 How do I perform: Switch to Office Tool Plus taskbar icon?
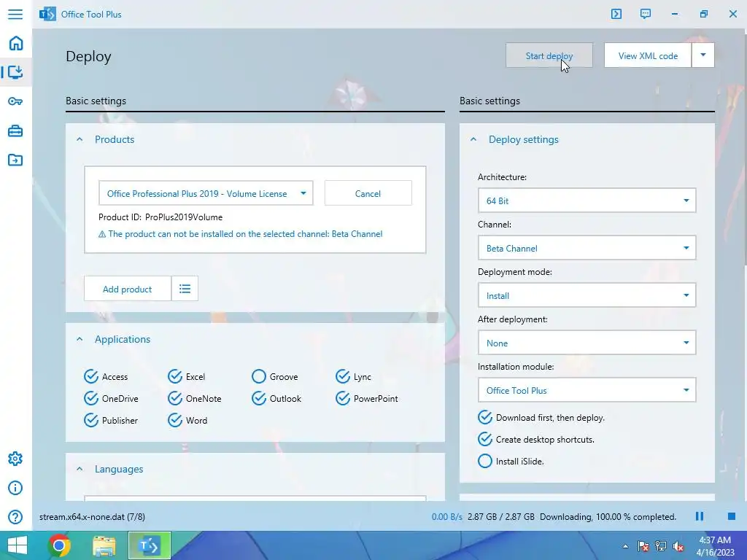[149, 545]
